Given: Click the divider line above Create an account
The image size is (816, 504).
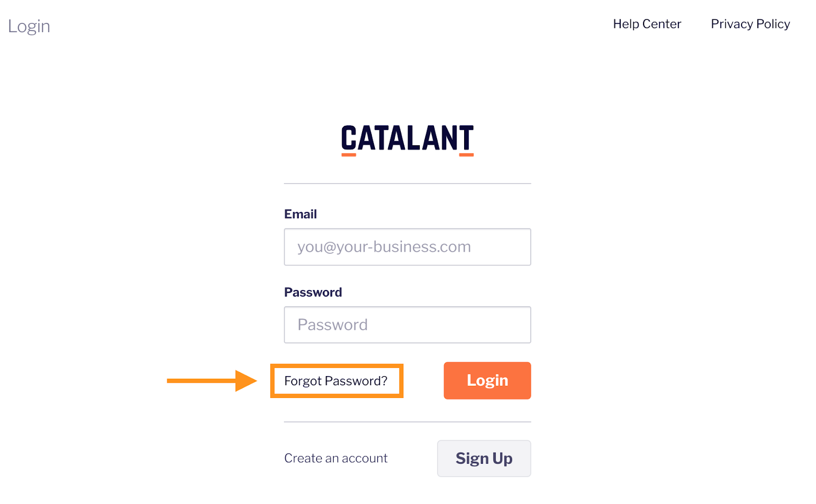Looking at the screenshot, I should (x=407, y=422).
